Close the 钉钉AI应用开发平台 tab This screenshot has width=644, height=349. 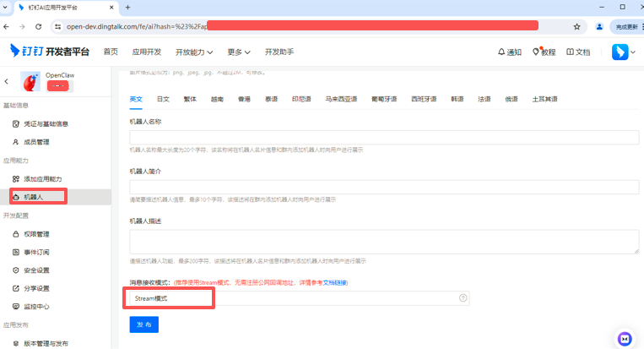point(111,8)
